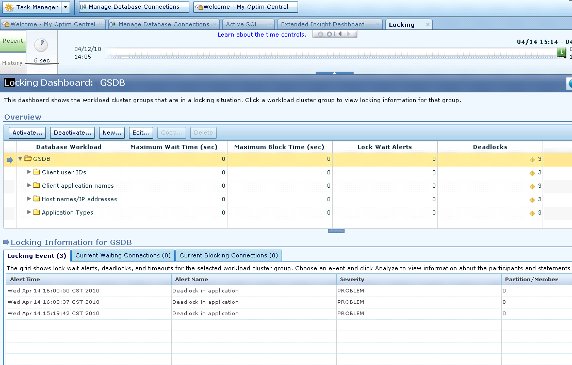Click the blue arrow row indicator beside GSDB

point(10,160)
